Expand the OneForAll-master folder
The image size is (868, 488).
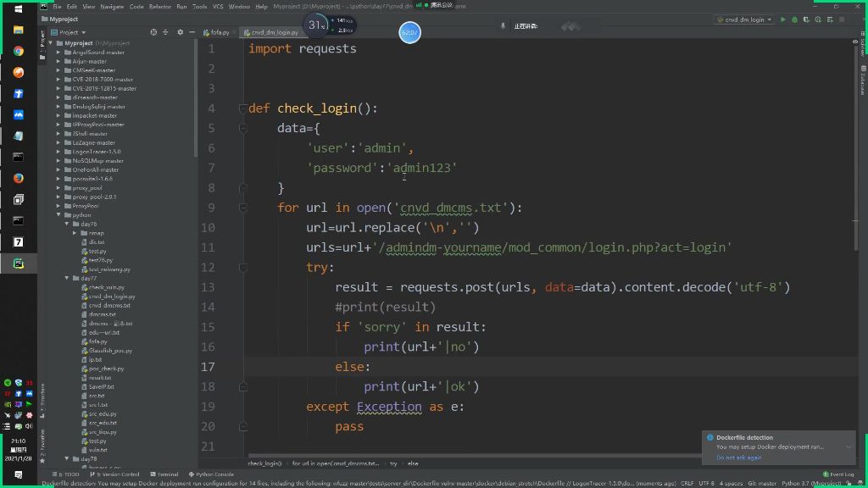click(58, 169)
